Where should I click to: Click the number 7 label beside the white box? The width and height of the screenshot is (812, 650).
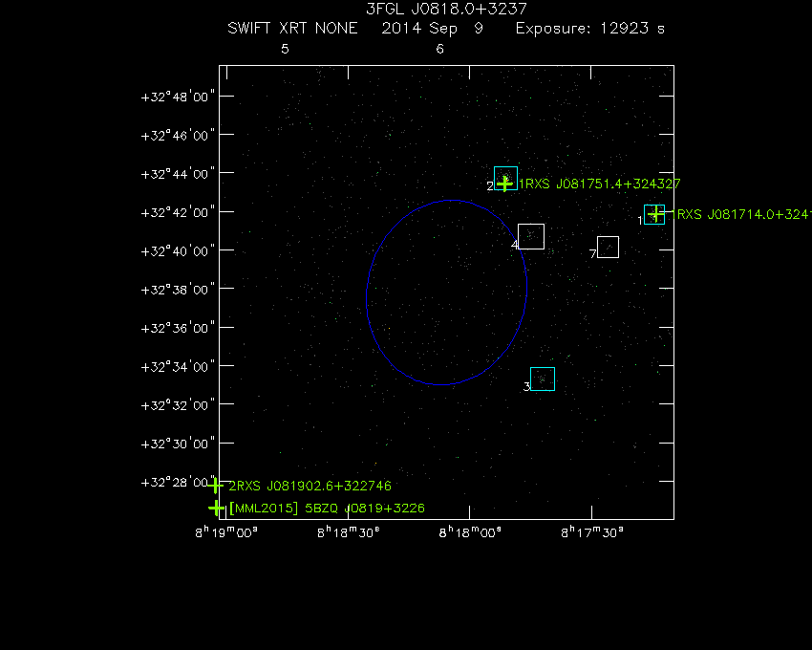pyautogui.click(x=593, y=254)
